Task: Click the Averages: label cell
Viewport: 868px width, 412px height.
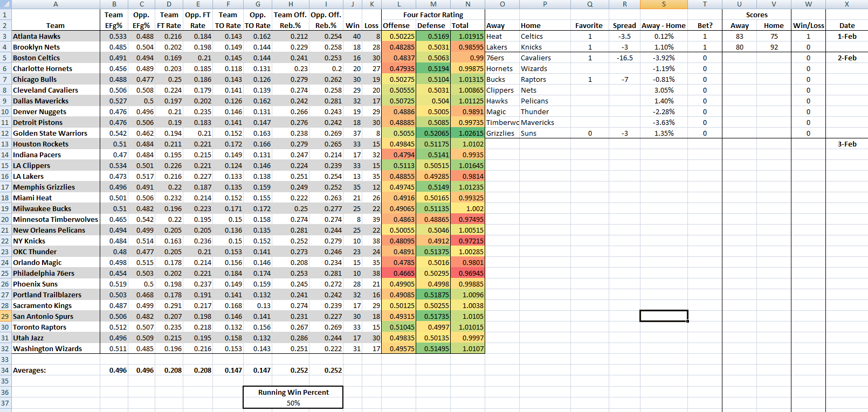Action: [56, 370]
